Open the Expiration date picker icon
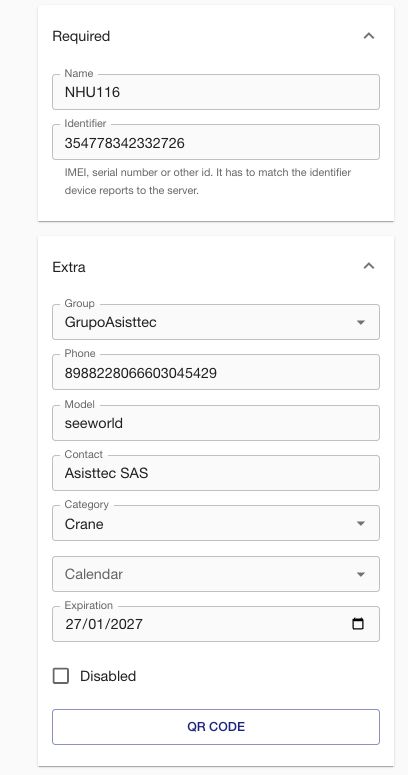Viewport: 408px width, 775px height. (x=358, y=624)
